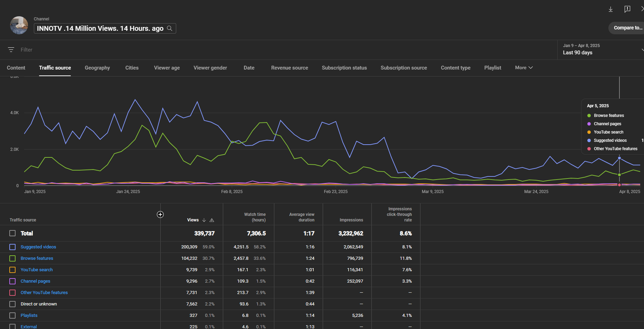Sort by Average view duration column
Viewport: 644px width, 329px height.
coord(302,217)
